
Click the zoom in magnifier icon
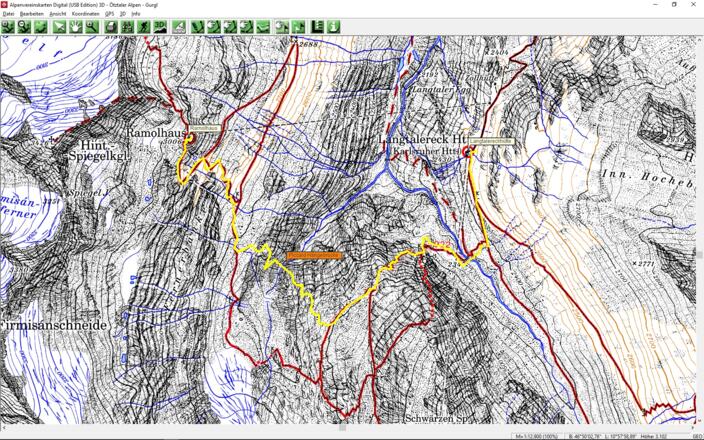[8, 27]
